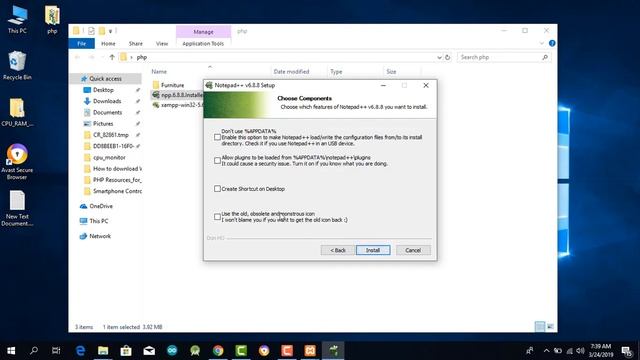Open Customize Quick Access Toolbar dropdown

coord(110,31)
